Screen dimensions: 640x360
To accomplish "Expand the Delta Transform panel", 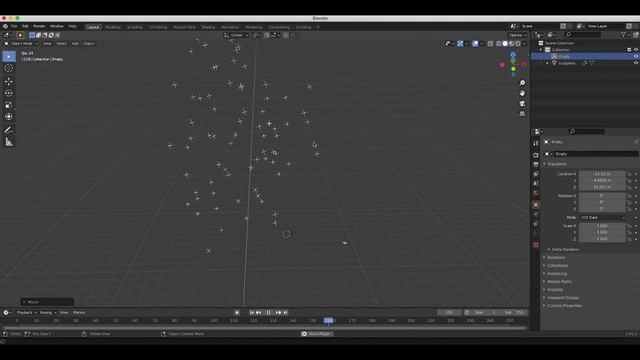I will [565, 249].
